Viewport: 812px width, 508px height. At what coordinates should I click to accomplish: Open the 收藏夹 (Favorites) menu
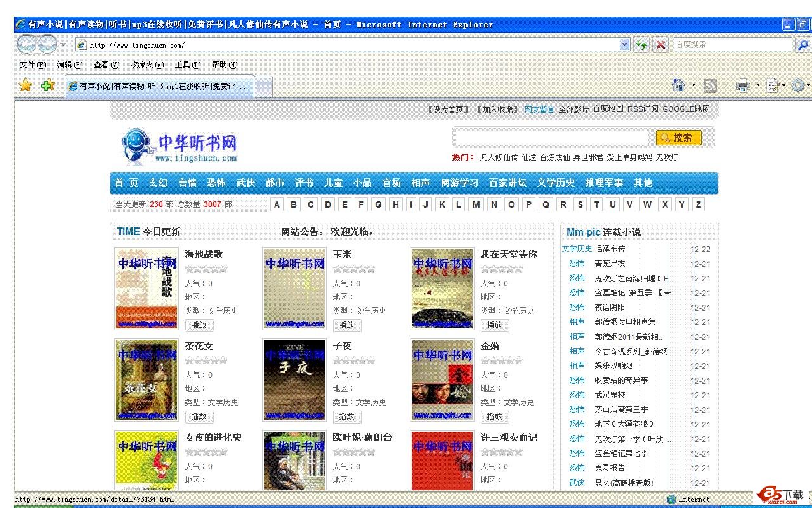147,64
